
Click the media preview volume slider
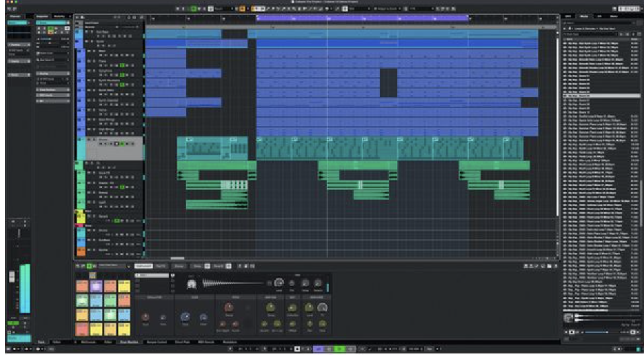602,332
